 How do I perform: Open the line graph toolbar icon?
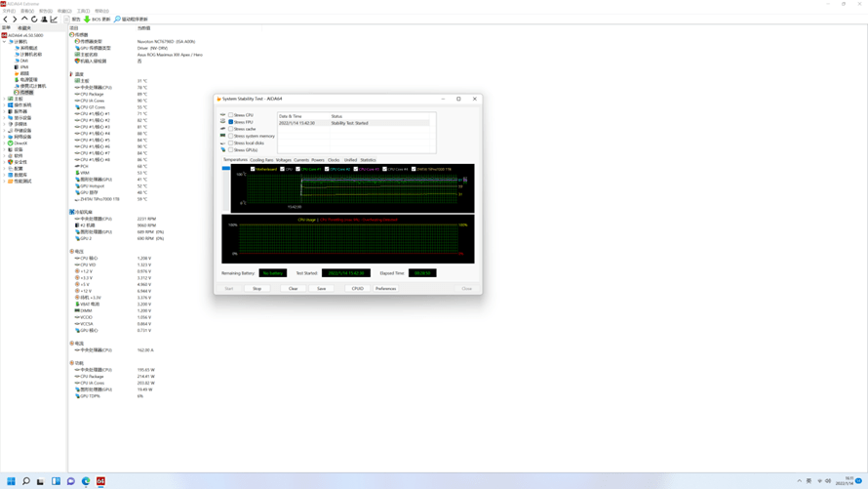[54, 19]
